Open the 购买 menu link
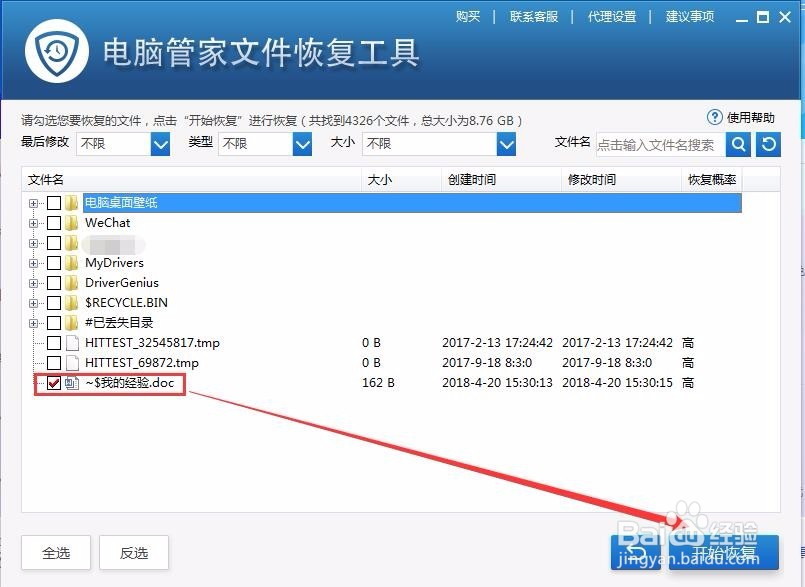 tap(468, 16)
